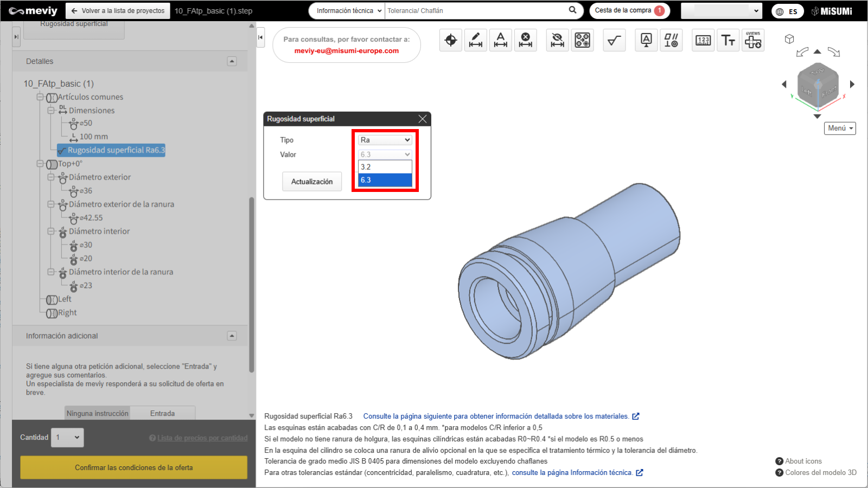This screenshot has width=868, height=488.
Task: Click the 6VIEWS download icon
Action: pyautogui.click(x=753, y=40)
